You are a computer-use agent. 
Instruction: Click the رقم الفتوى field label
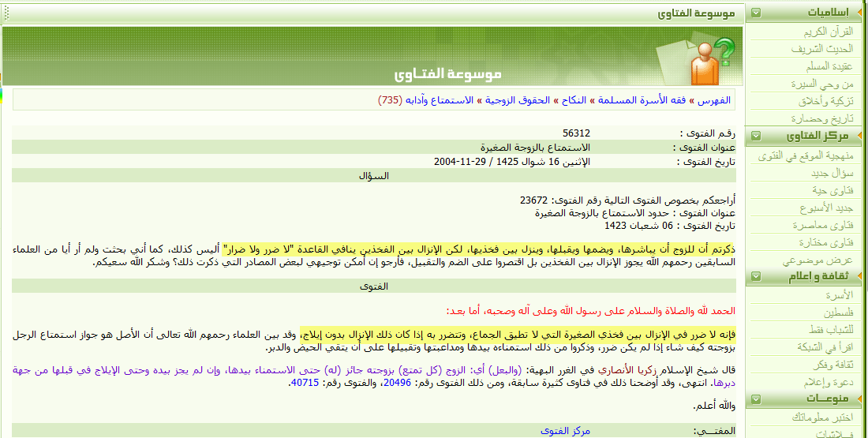coord(708,133)
